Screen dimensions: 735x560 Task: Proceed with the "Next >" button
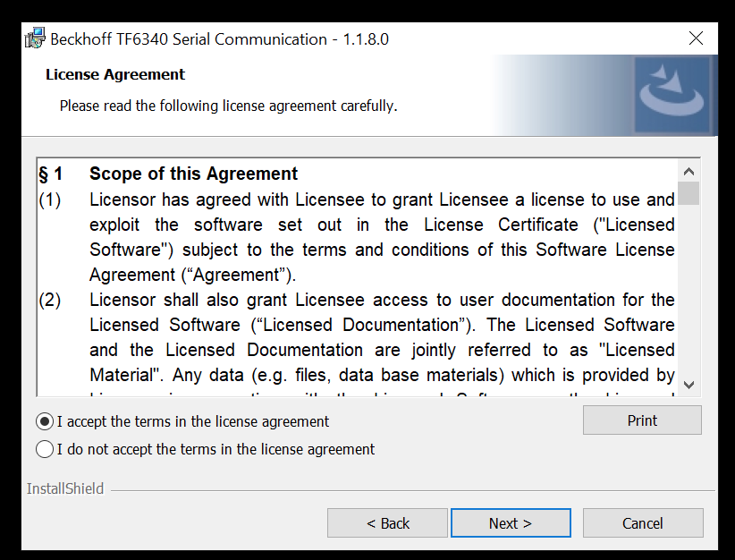(511, 523)
